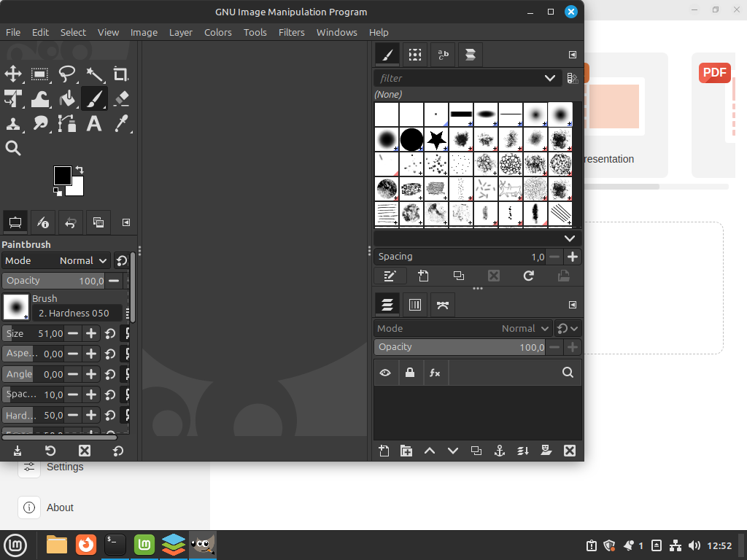747x560 pixels.
Task: Open the Colors menu
Action: coord(217,32)
